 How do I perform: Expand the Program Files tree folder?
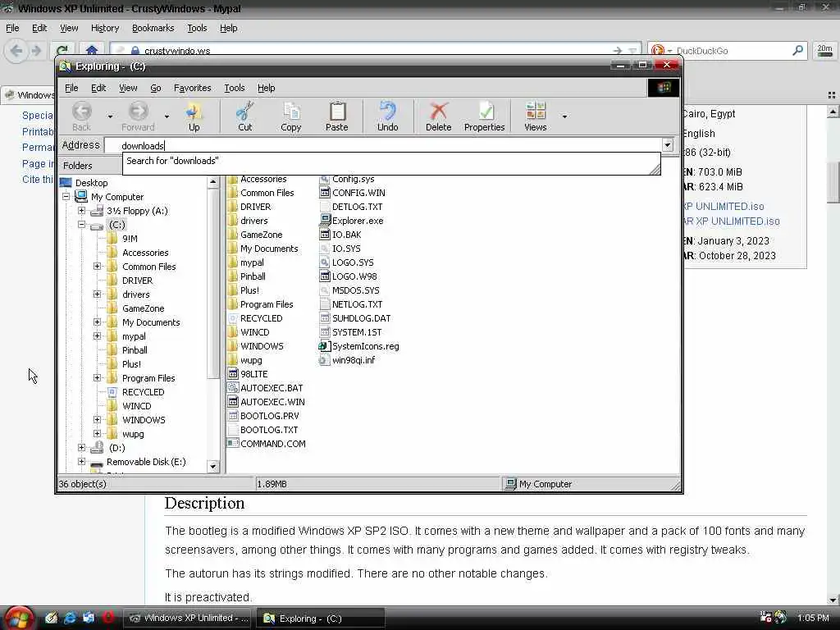(x=98, y=377)
